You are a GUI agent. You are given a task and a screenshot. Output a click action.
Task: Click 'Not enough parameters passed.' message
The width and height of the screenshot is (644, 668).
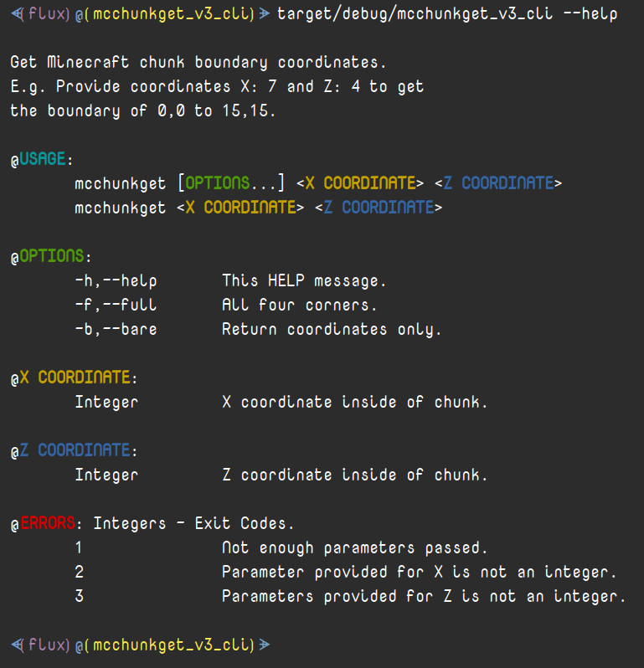point(354,547)
